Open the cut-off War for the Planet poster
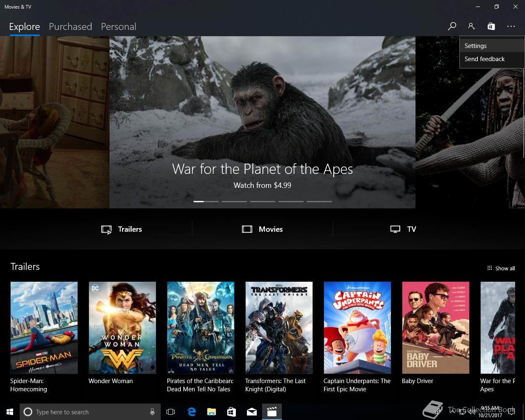Image resolution: width=525 pixels, height=420 pixels. point(498,328)
